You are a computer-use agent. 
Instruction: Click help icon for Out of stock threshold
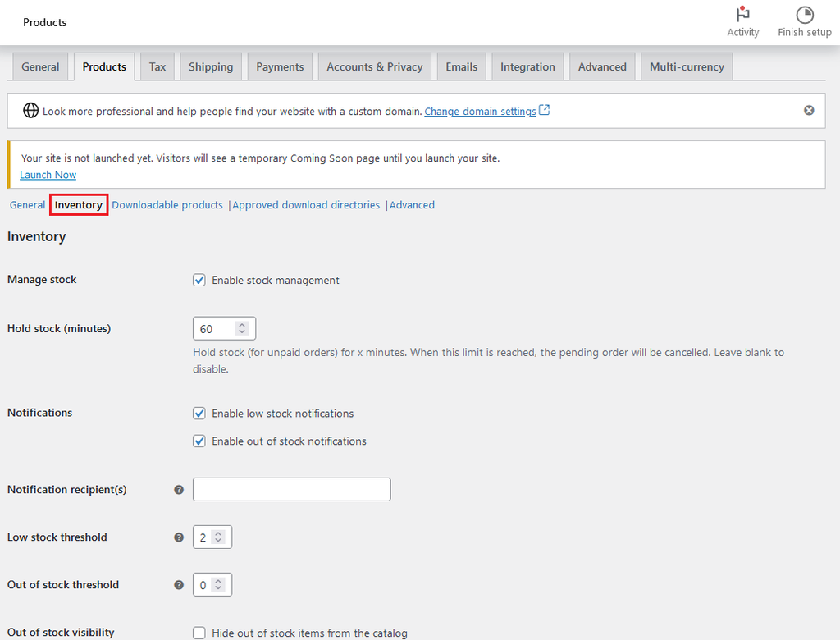[179, 585]
